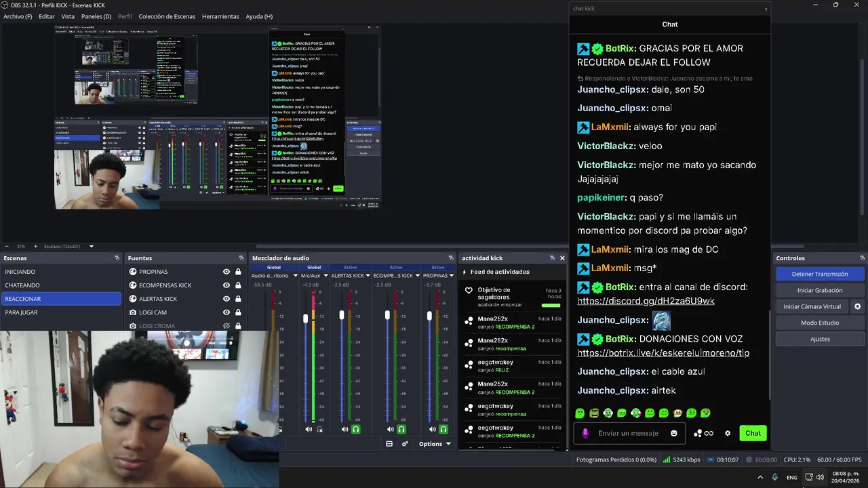This screenshot has height=488, width=868.
Task: Open Ajustes in Controles panel
Action: click(x=820, y=339)
